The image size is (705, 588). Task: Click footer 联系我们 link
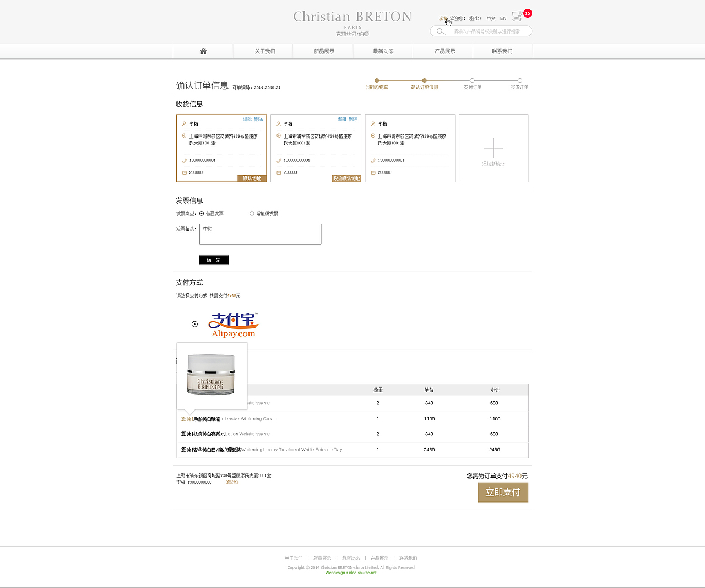pos(408,558)
